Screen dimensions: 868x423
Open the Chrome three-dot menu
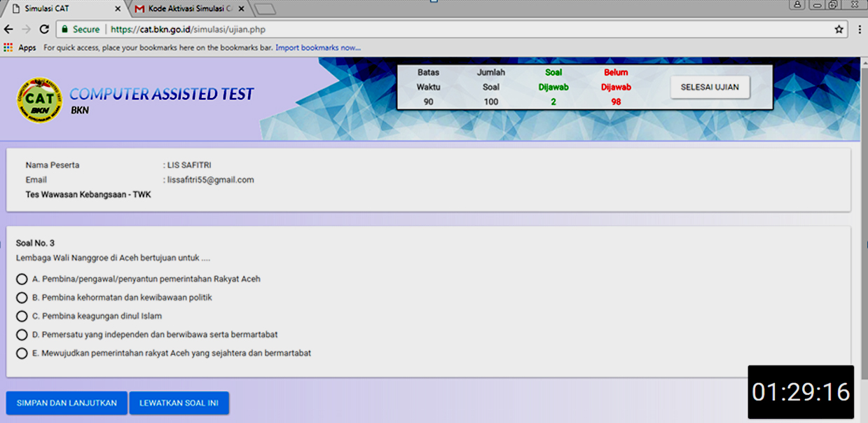pyautogui.click(x=860, y=29)
